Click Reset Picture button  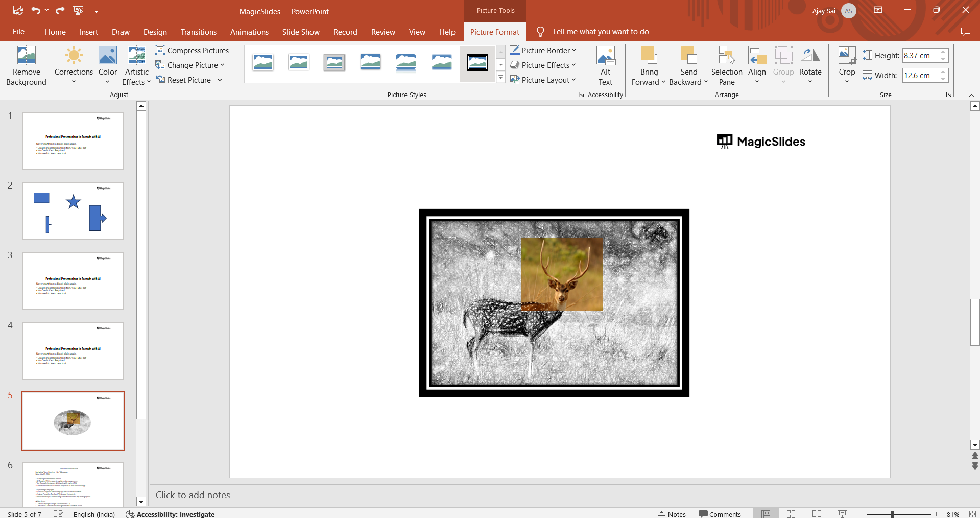click(184, 80)
